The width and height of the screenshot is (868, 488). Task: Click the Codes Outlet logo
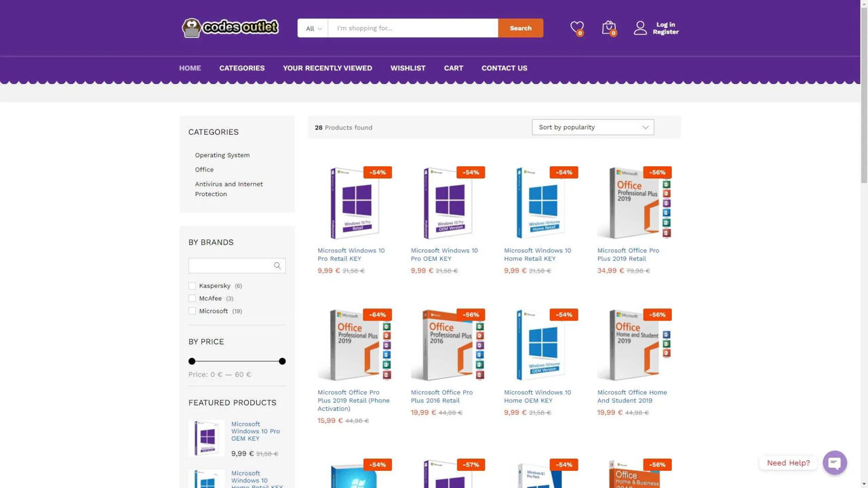231,28
